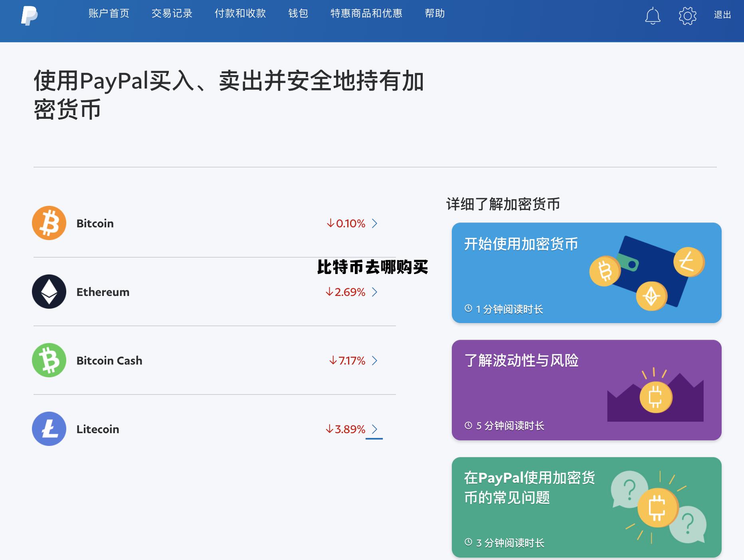The height and width of the screenshot is (560, 744).
Task: Click the 退出 logout link
Action: (722, 15)
